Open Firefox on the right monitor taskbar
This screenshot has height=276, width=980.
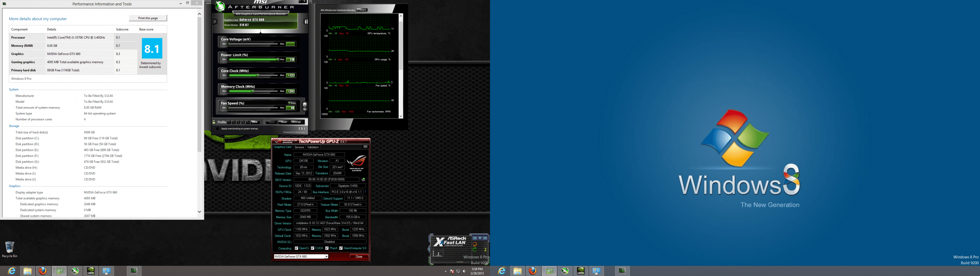[533, 270]
